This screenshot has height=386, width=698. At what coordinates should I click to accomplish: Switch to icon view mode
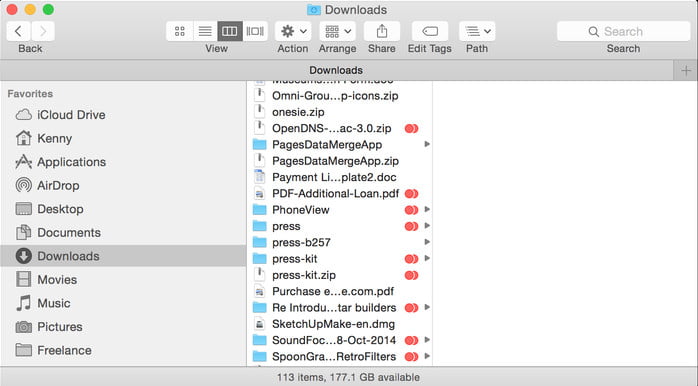180,31
